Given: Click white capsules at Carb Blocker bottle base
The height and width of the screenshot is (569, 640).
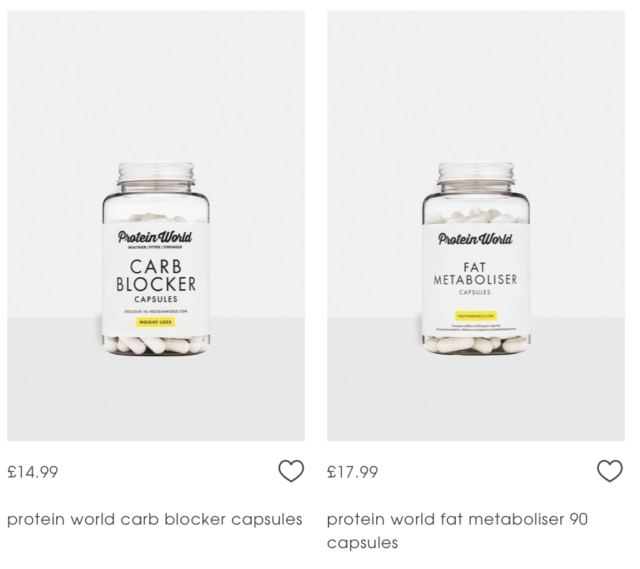Looking at the screenshot, I should point(156,345).
